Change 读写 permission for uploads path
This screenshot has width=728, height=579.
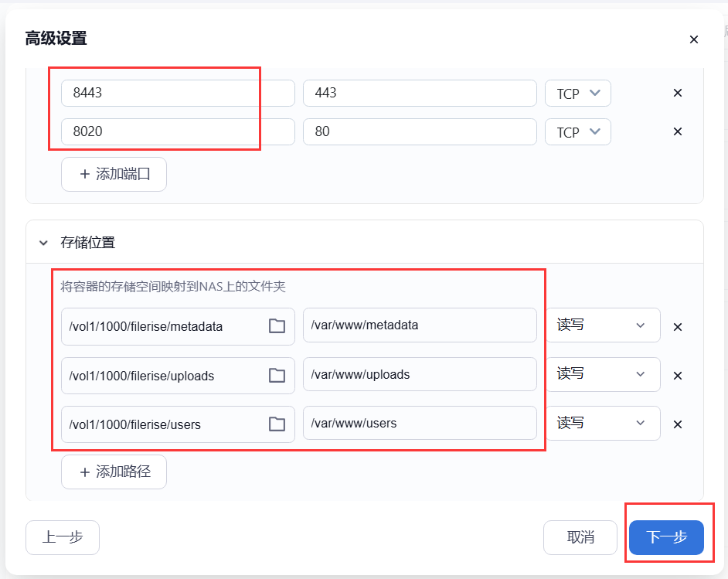pyautogui.click(x=603, y=374)
